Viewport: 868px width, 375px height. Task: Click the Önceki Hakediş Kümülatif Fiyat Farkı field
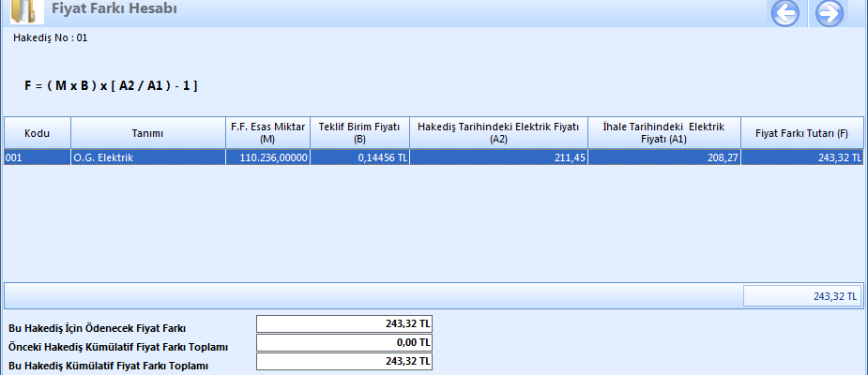pyautogui.click(x=343, y=343)
